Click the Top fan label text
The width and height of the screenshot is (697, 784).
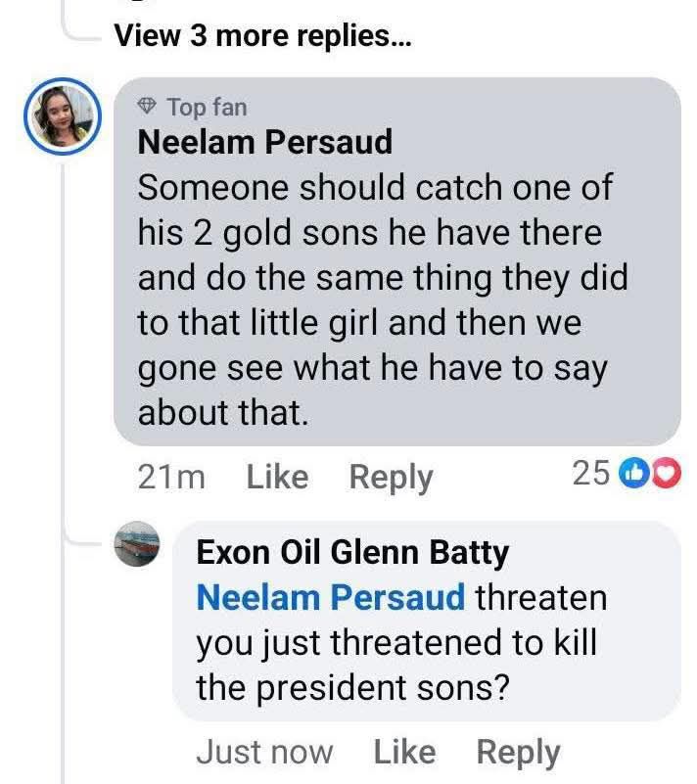(x=207, y=106)
